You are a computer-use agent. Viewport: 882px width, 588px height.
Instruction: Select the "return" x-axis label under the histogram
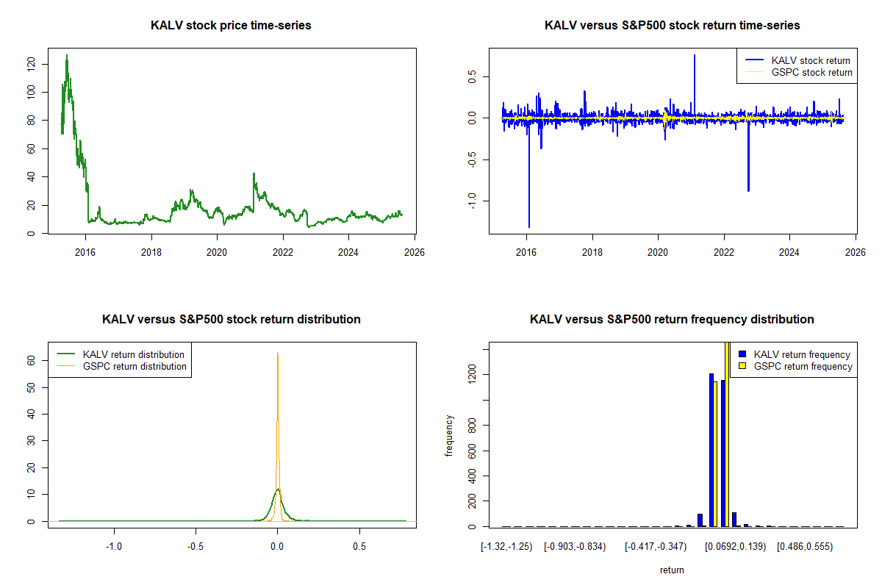click(672, 570)
